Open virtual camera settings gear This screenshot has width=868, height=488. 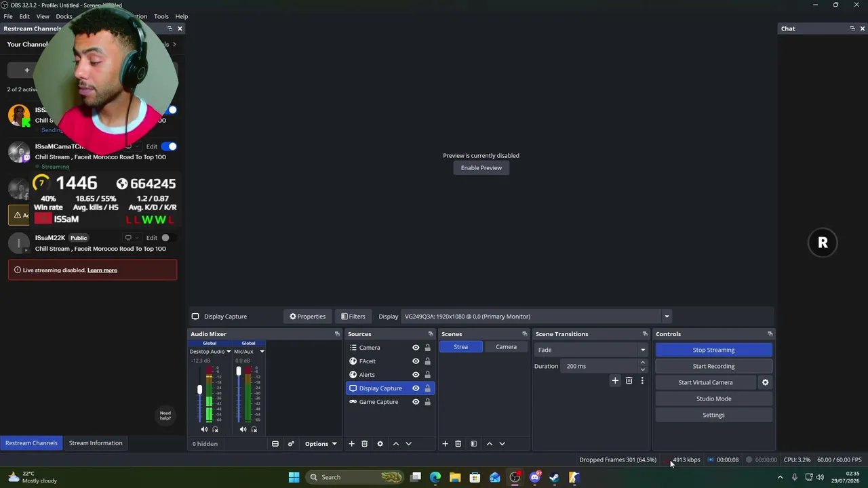coord(765,382)
